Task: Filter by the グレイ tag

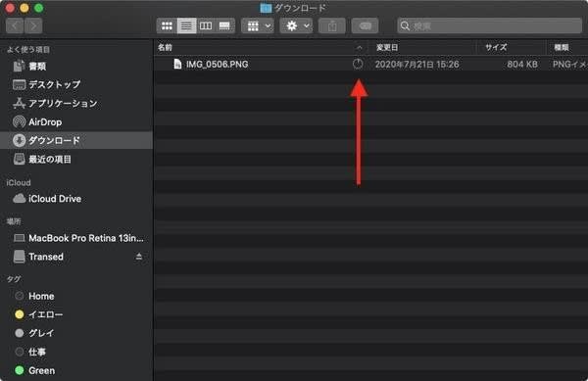Action: tap(76, 333)
